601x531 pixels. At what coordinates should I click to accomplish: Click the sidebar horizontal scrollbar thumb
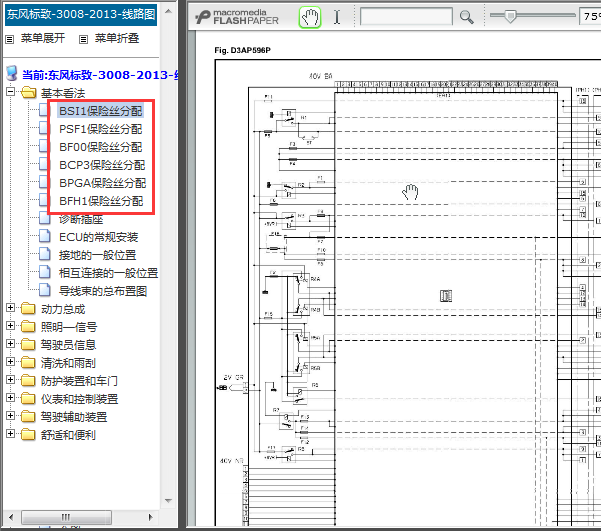66,517
